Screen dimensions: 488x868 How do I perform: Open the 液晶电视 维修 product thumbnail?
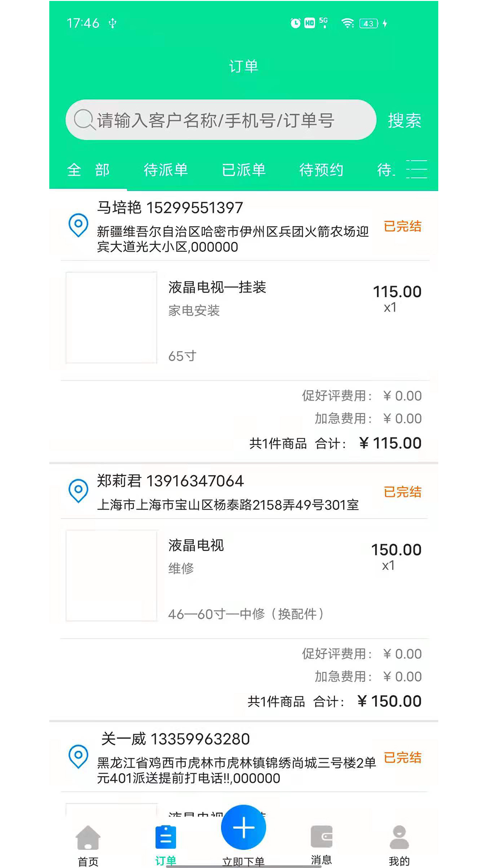pyautogui.click(x=111, y=576)
